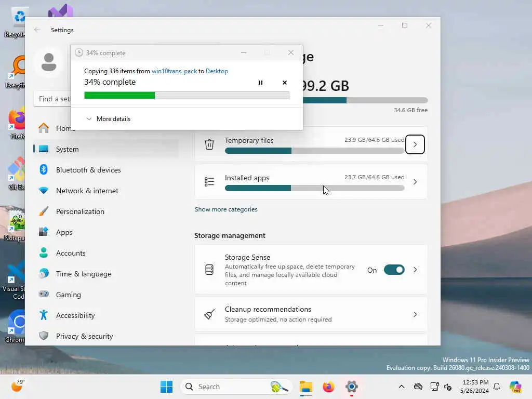
Task: Select the Git Bash desktop shortcut
Action: pyautogui.click(x=16, y=173)
